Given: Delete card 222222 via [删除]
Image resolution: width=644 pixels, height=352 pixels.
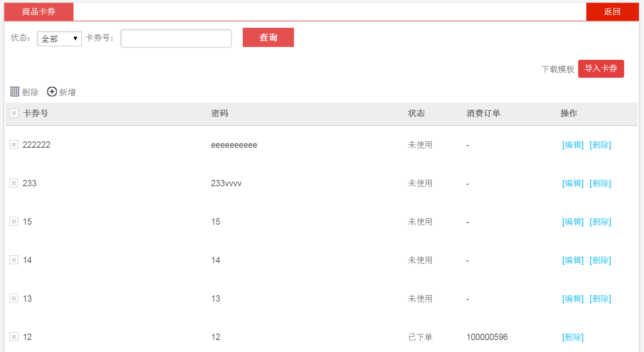Looking at the screenshot, I should pos(600,145).
